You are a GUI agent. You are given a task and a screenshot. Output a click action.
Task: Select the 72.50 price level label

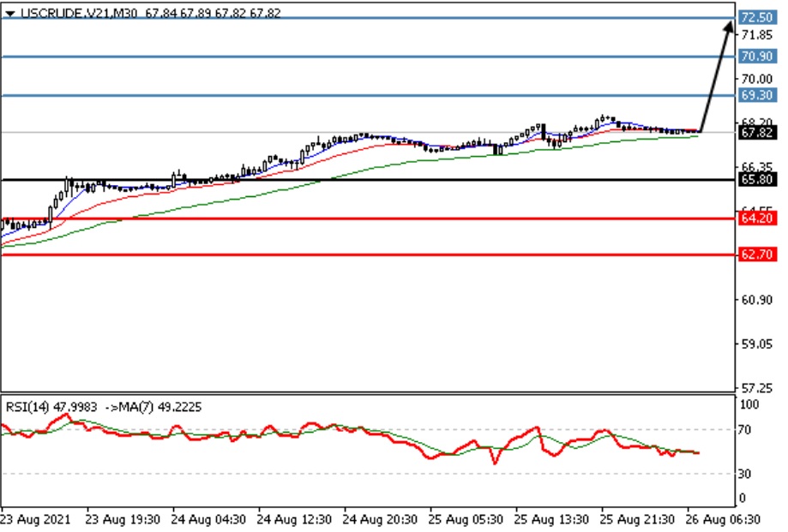[x=757, y=18]
